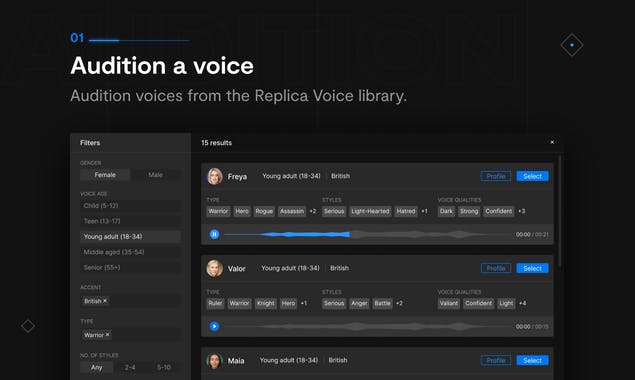
Task: Choose Senior (55+) voice age
Action: click(130, 267)
